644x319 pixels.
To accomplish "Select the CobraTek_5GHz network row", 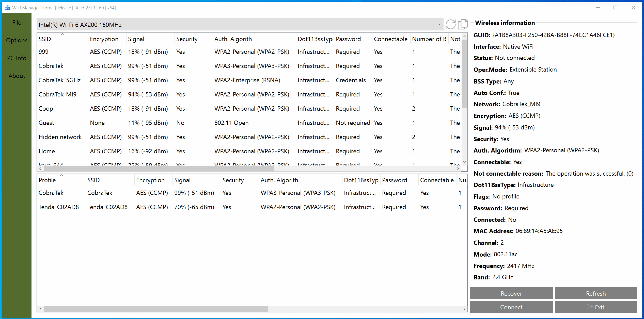I will coord(249,80).
